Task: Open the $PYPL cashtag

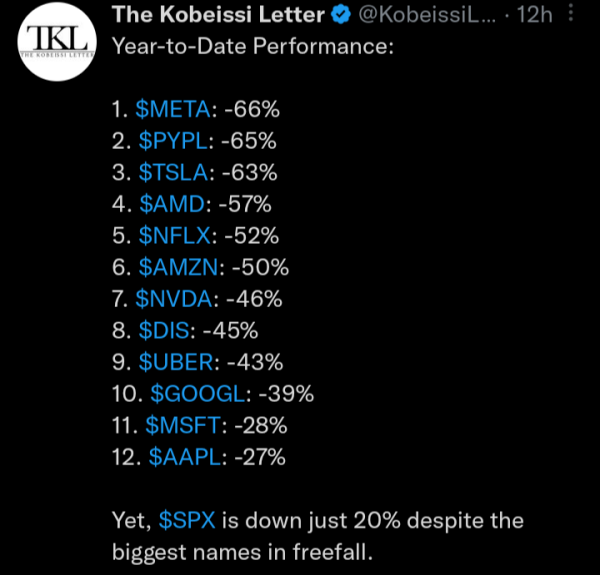Action: [173, 141]
